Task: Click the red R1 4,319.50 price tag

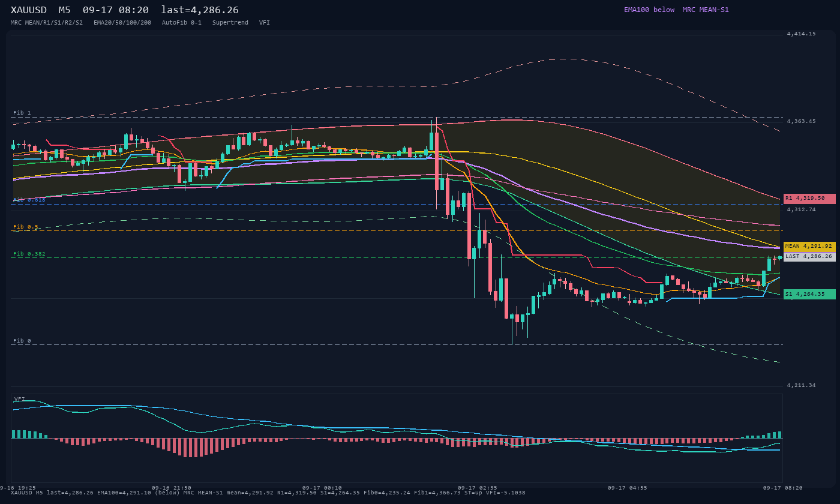Action: (x=809, y=199)
